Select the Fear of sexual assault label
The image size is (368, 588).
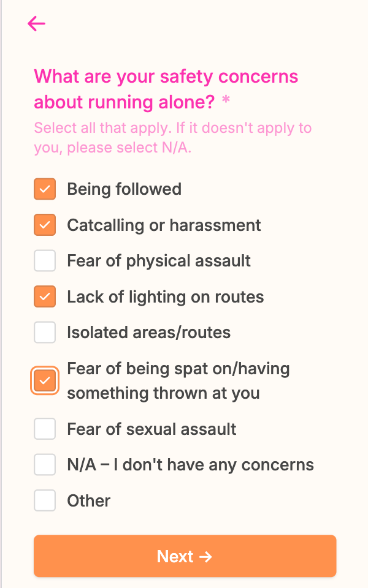pyautogui.click(x=151, y=429)
